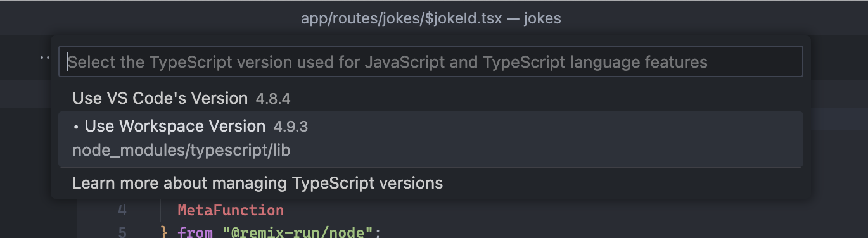Click the $jokeId.tsx window title text
This screenshot has width=868, height=238.
click(401, 18)
